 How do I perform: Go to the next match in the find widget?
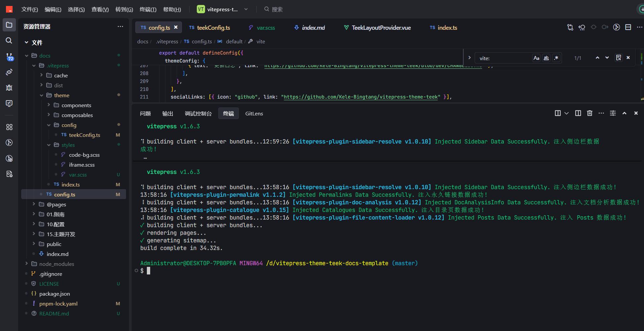[x=607, y=58]
